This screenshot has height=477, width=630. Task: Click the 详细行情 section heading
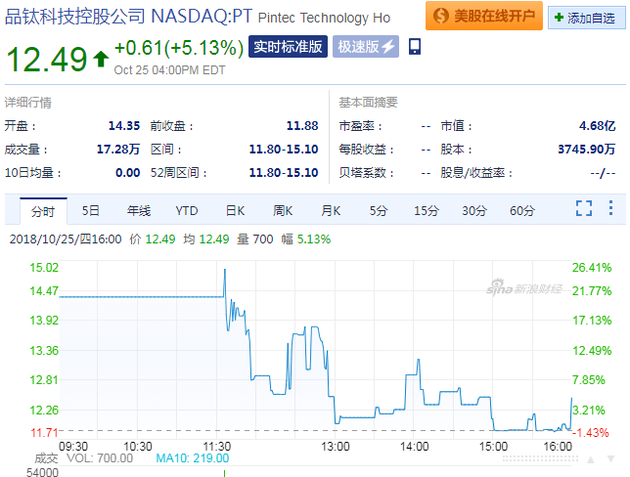coord(28,103)
